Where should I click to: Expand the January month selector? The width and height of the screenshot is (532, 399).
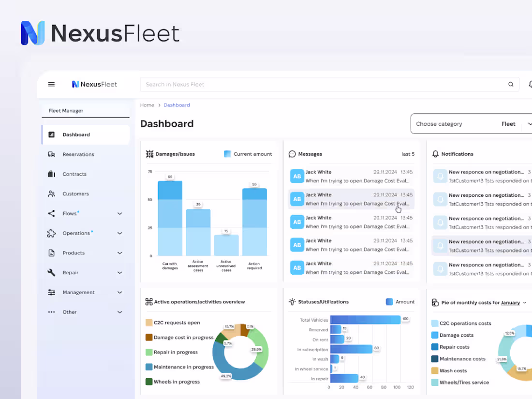pyautogui.click(x=514, y=302)
